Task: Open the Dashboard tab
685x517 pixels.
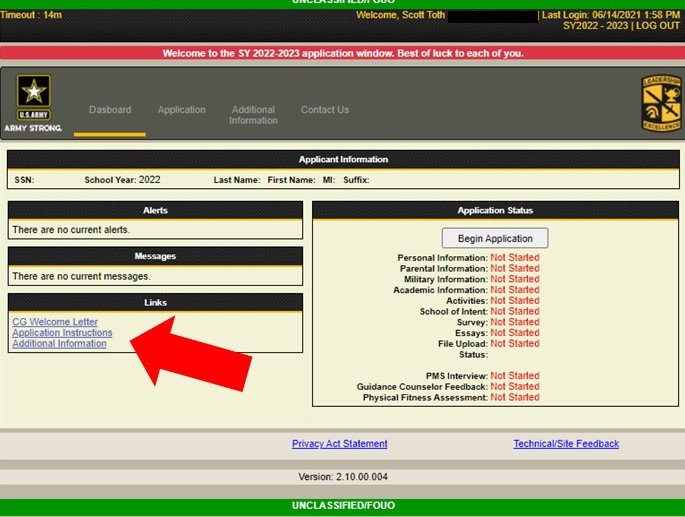Action: [x=110, y=110]
